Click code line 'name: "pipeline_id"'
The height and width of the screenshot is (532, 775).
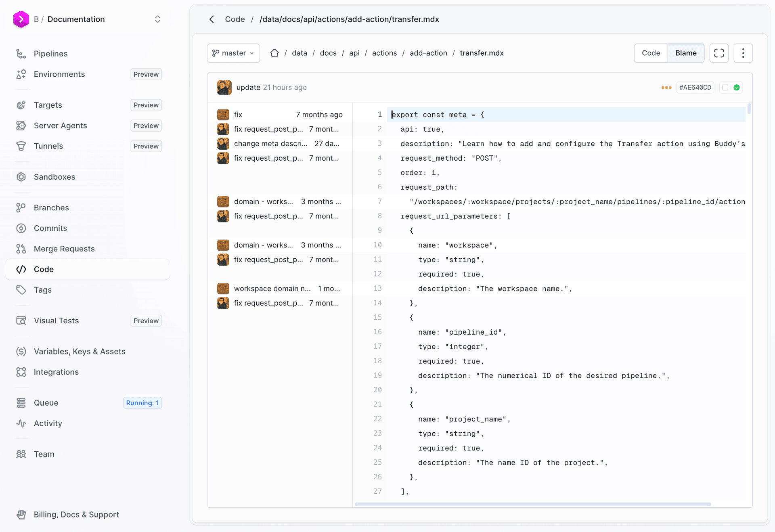tap(462, 332)
